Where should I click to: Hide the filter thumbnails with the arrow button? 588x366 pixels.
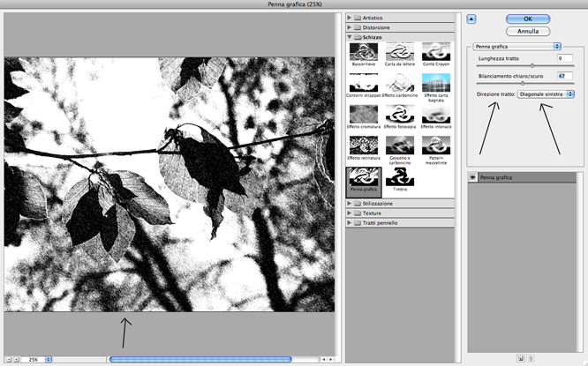point(471,19)
